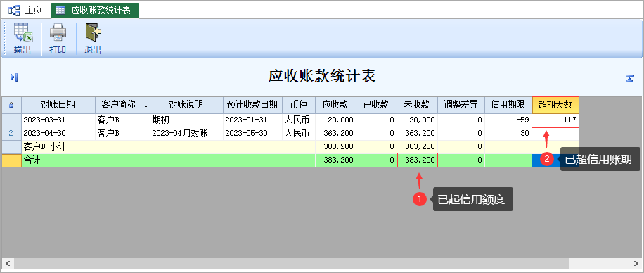The image size is (644, 273).
Task: Click the 合计 total row label
Action: coord(31,160)
